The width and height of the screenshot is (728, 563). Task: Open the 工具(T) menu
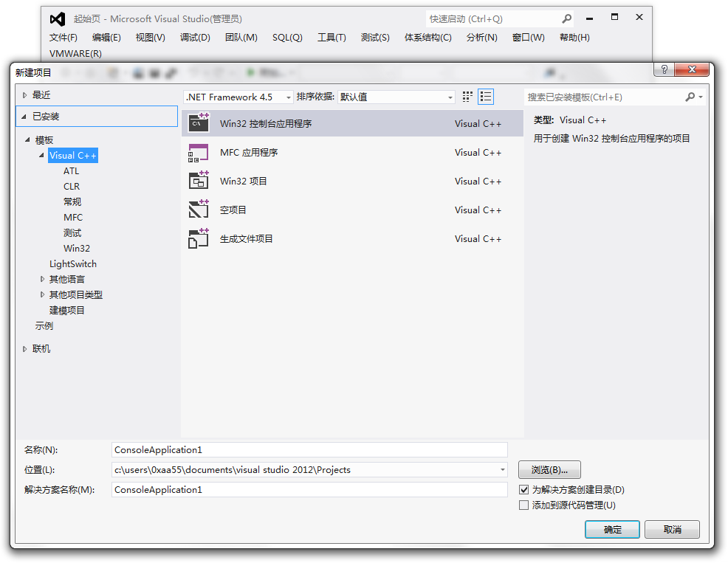point(332,37)
